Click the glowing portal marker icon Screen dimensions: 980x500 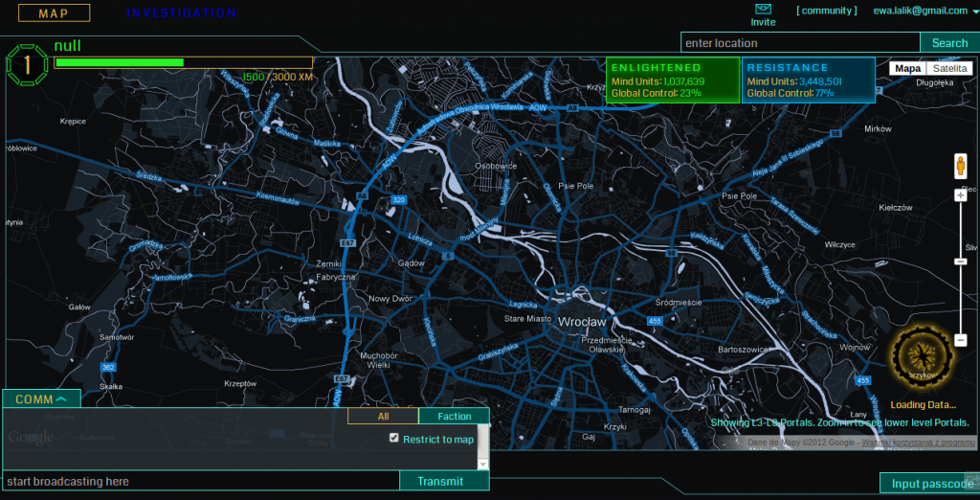pyautogui.click(x=923, y=354)
